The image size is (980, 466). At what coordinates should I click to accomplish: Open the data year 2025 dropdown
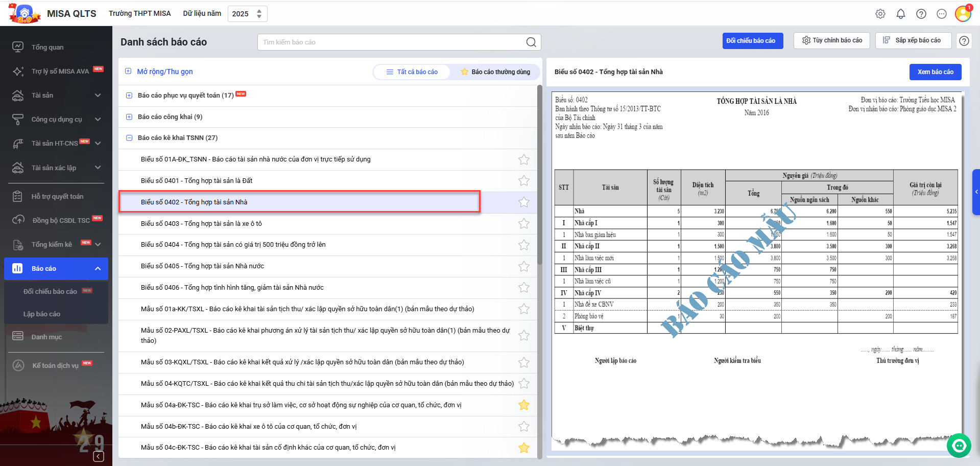(x=247, y=14)
